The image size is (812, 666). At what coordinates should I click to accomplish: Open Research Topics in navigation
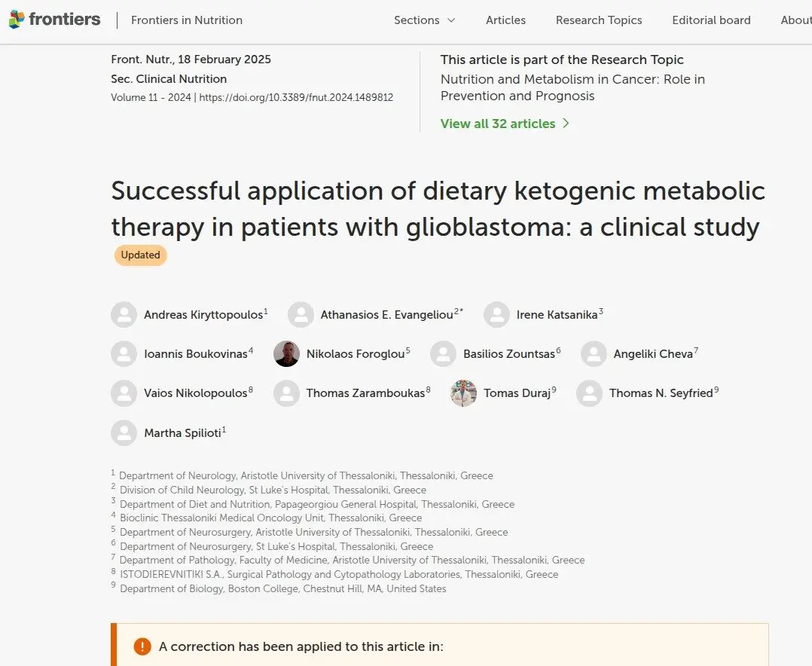(599, 20)
